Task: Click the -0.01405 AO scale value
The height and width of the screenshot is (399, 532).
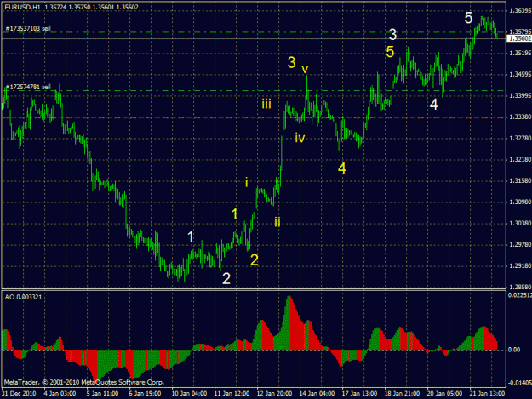Action: click(x=520, y=383)
